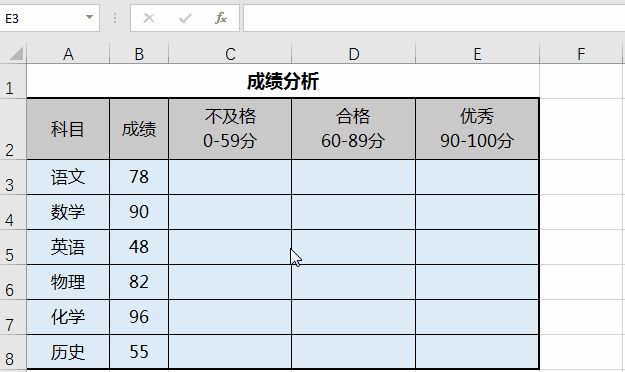This screenshot has height=372, width=625.
Task: Select the score cell 82
Action: click(139, 282)
